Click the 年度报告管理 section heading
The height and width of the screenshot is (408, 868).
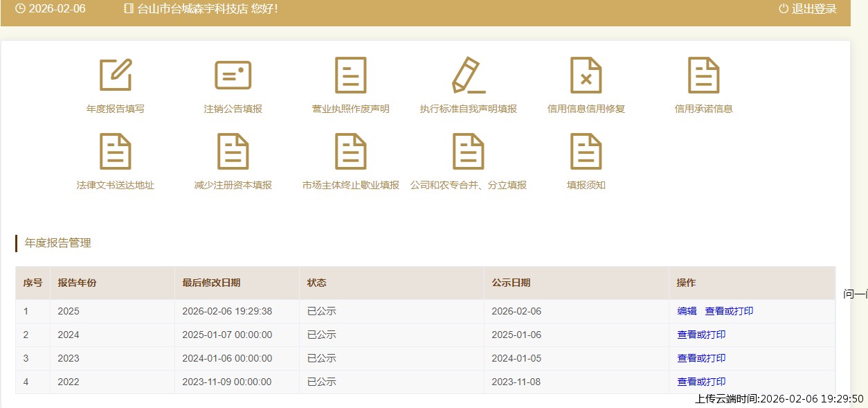(57, 243)
